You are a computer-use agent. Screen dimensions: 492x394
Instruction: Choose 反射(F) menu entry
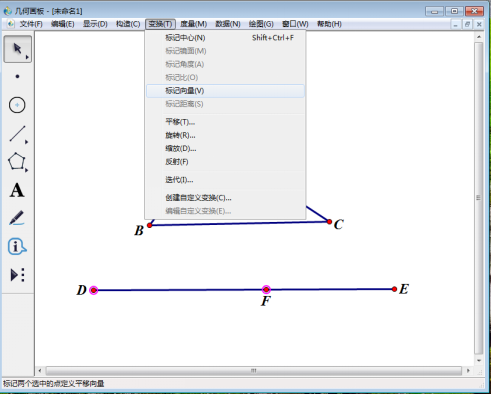point(225,162)
